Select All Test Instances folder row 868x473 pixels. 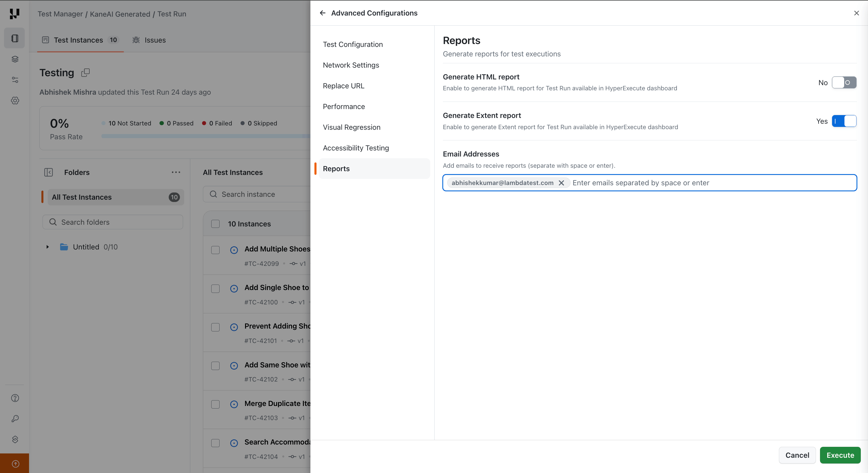click(116, 197)
